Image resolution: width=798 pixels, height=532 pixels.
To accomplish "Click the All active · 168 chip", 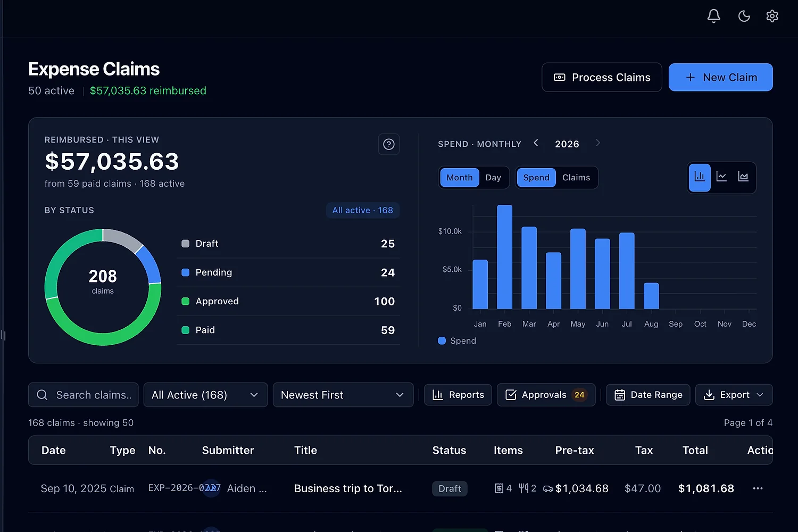I will [362, 210].
